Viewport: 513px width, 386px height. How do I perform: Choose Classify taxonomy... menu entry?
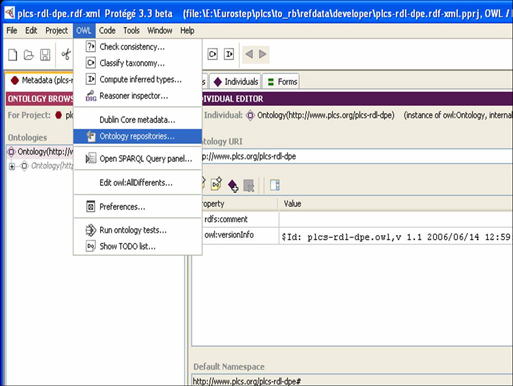coord(137,63)
